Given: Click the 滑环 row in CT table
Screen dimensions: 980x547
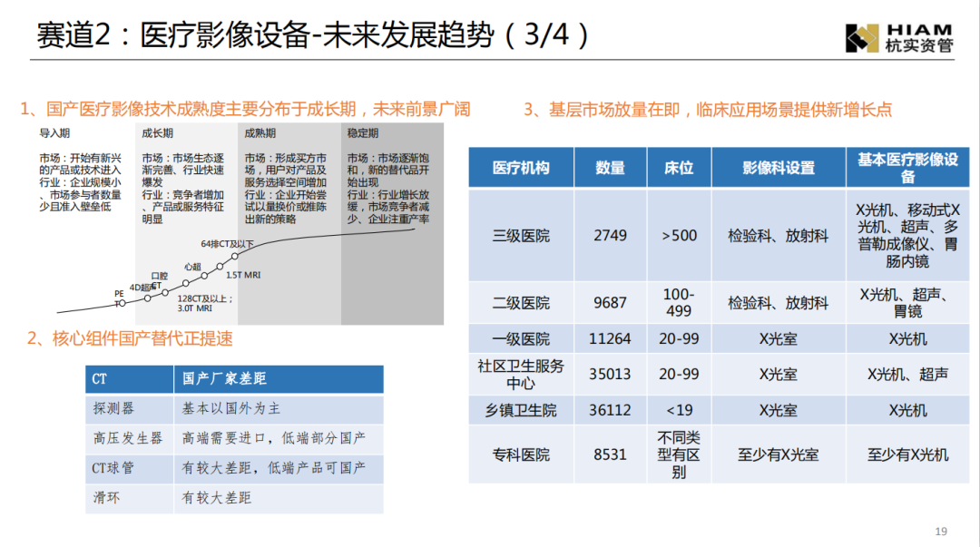Looking at the screenshot, I should pos(107,498).
